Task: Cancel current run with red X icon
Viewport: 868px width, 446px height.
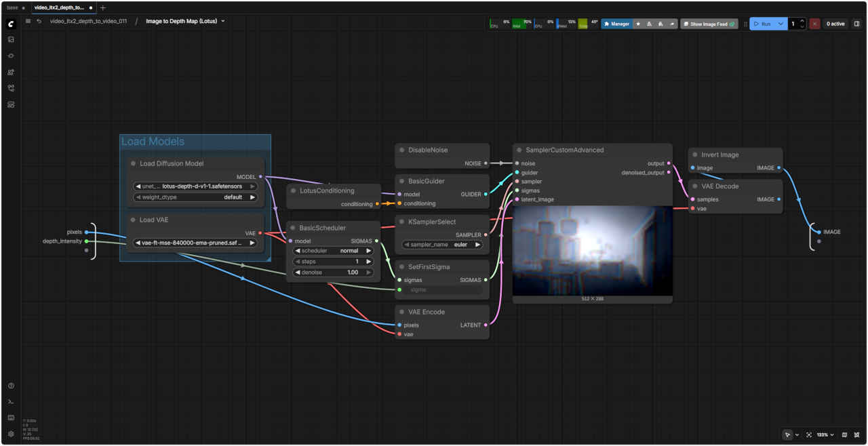Action: click(x=814, y=24)
